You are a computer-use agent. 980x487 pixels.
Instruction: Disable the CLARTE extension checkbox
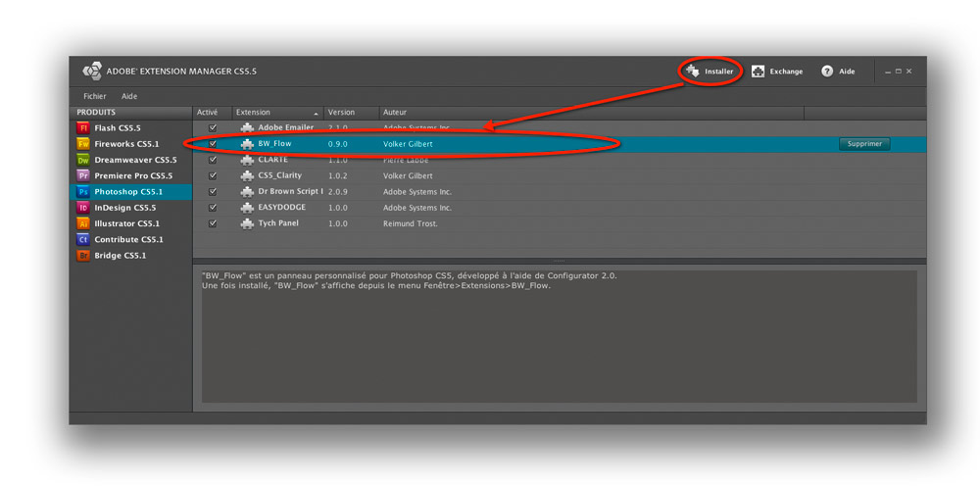[x=213, y=160]
